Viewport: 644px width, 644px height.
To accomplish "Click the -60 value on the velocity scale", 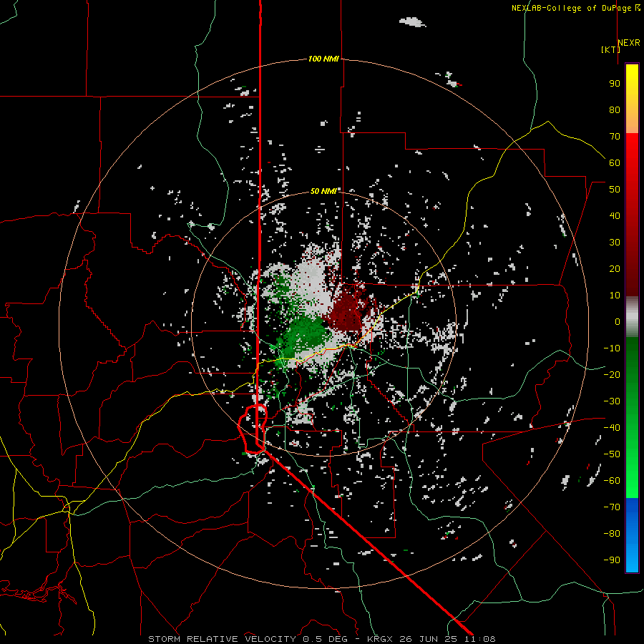I will pos(612,481).
